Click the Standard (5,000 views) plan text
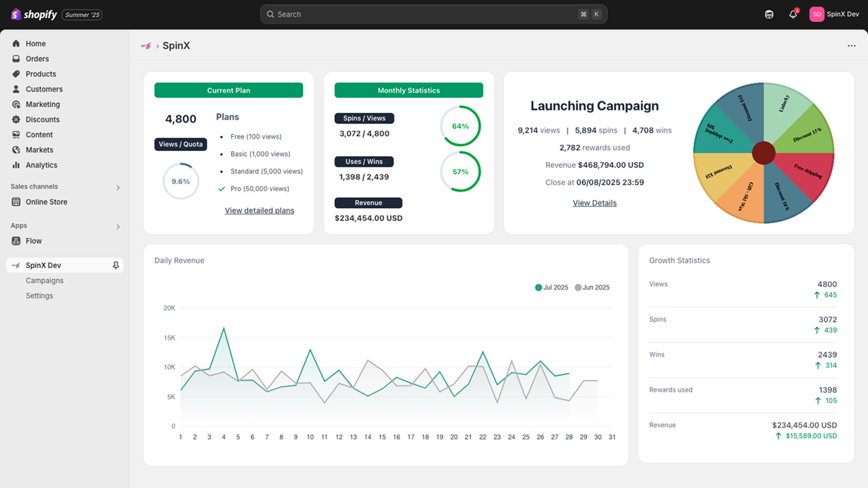Image resolution: width=868 pixels, height=488 pixels. point(266,171)
